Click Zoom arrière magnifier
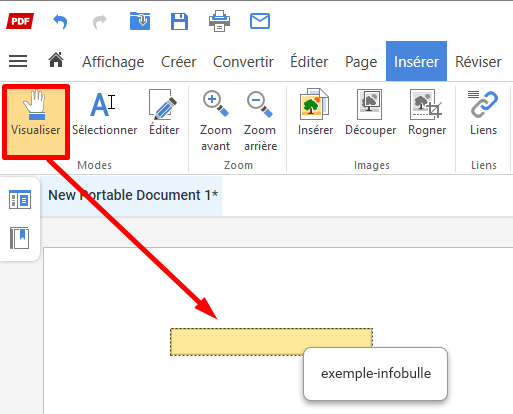Viewport: 513px width, 414px height. (x=260, y=121)
